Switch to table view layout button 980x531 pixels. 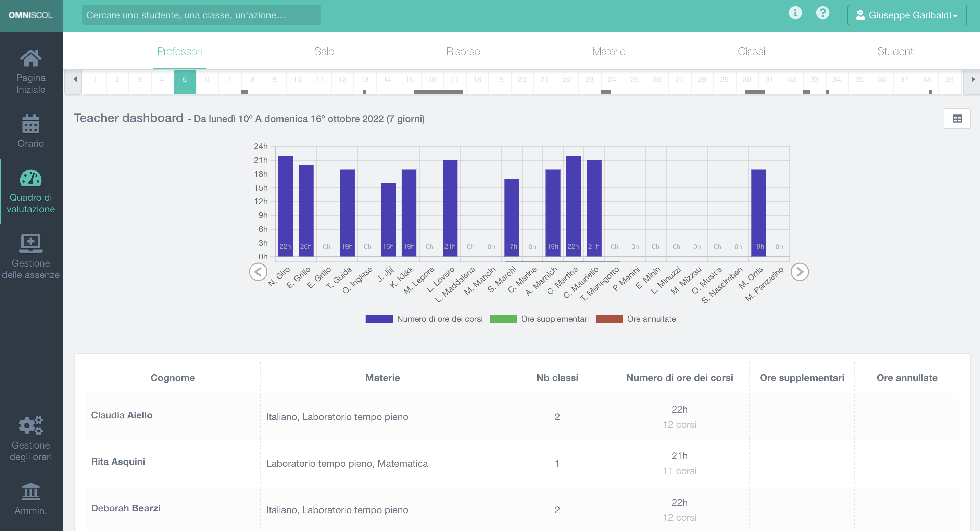pyautogui.click(x=957, y=119)
